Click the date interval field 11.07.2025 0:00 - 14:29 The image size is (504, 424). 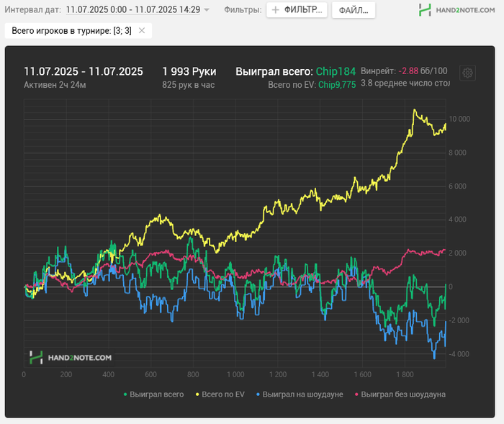coord(133,9)
